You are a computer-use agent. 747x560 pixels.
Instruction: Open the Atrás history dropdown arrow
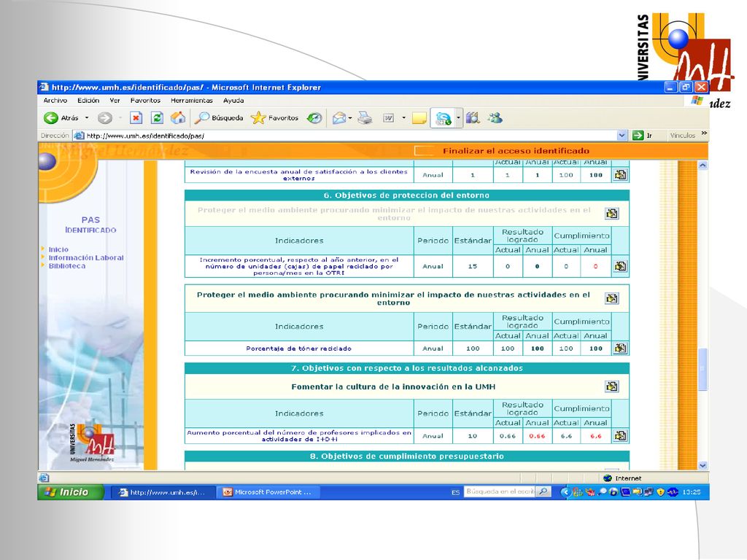[x=87, y=117]
